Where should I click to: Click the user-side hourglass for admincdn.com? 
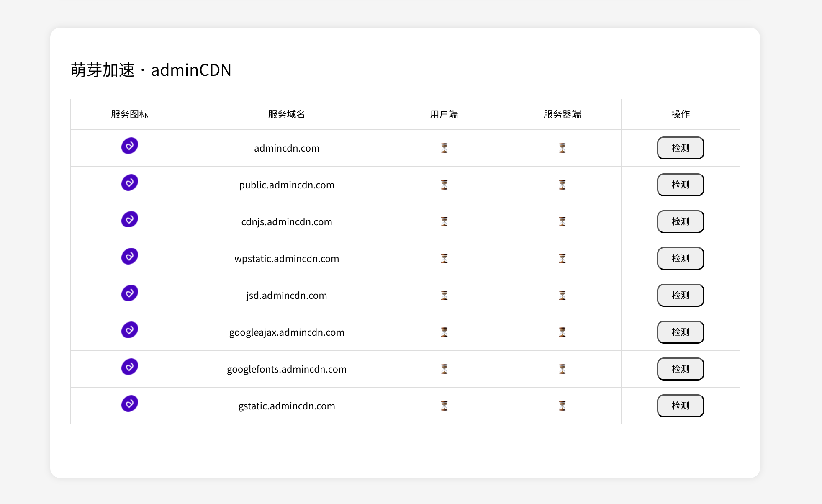coord(444,148)
